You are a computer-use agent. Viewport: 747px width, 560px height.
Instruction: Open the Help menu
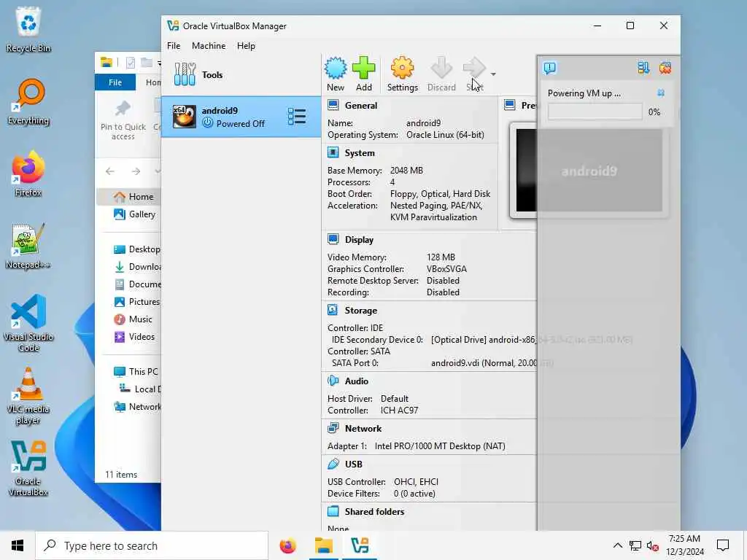coord(246,46)
